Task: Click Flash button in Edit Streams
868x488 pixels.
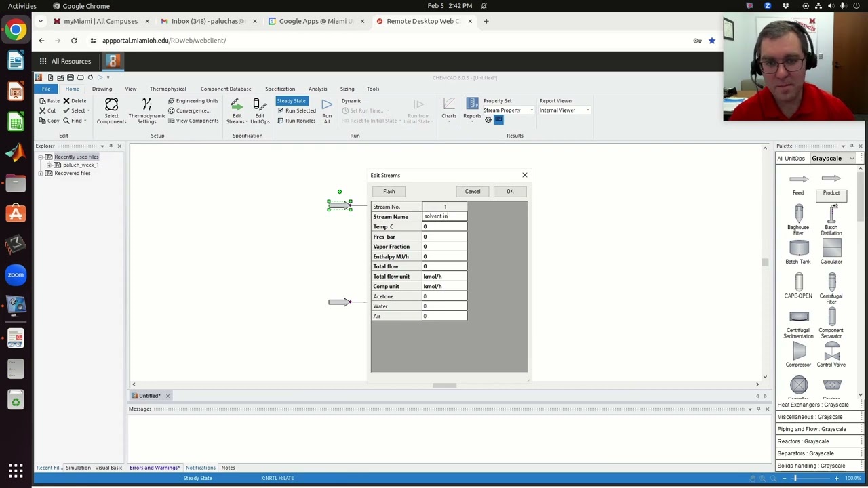Action: pyautogui.click(x=389, y=191)
